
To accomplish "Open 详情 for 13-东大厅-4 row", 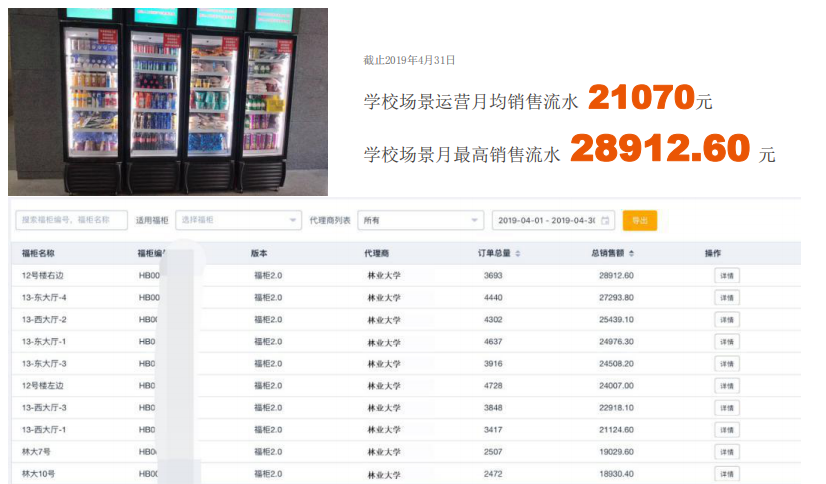I will coord(727,298).
